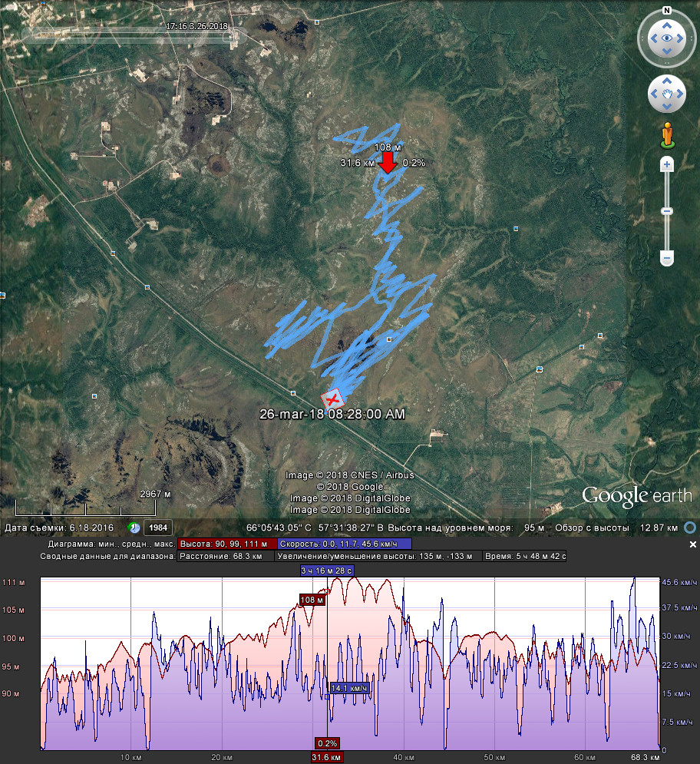Click the Google Earth logo

(636, 495)
